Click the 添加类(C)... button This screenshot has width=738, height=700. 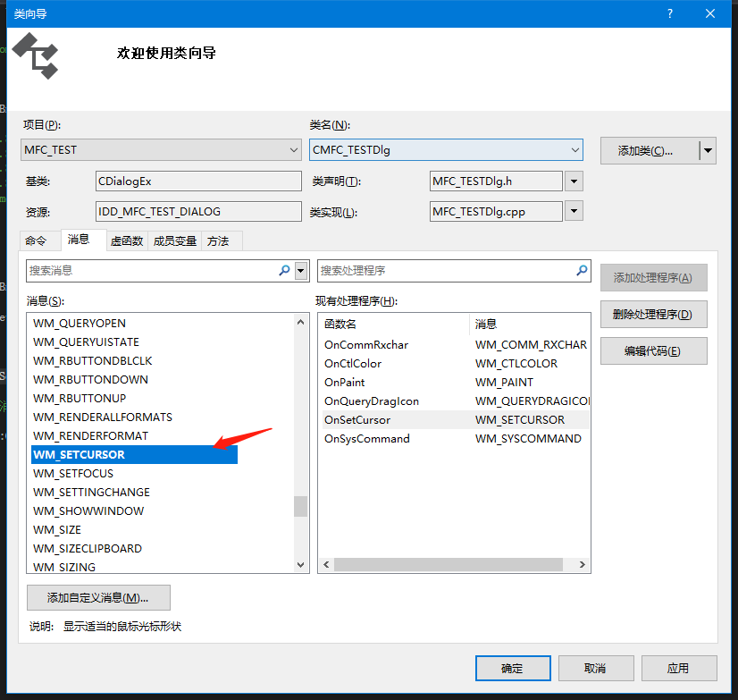(650, 151)
